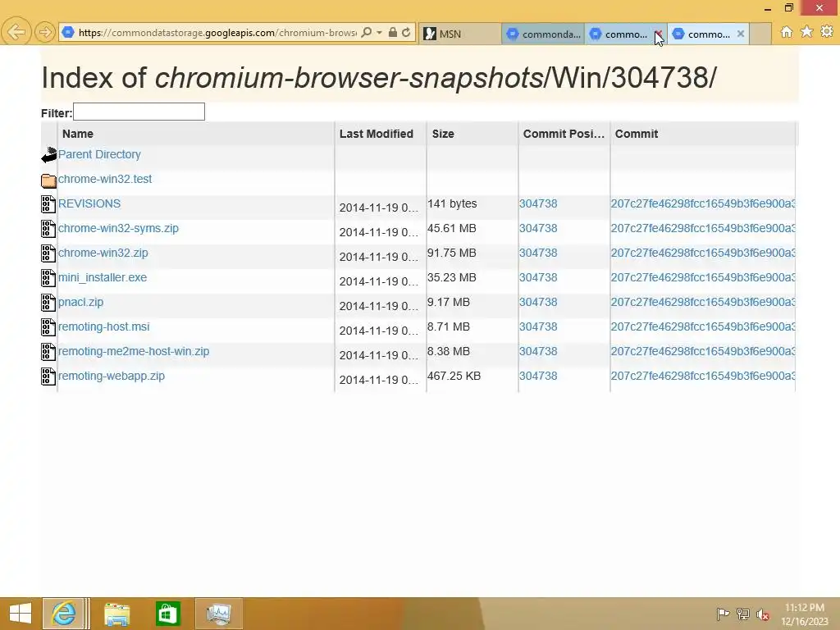
Task: Select the active last 'commo...' tab
Action: point(708,34)
